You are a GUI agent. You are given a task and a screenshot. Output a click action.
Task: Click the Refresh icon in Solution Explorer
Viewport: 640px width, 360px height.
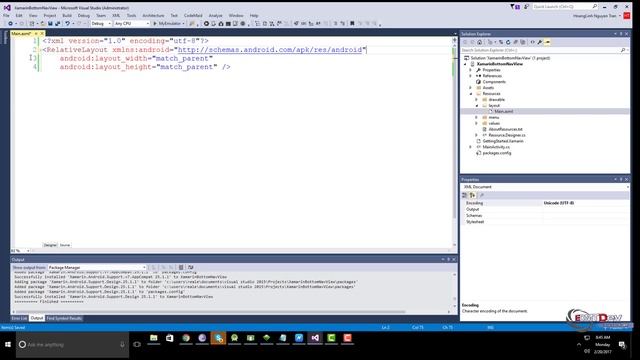[508, 42]
